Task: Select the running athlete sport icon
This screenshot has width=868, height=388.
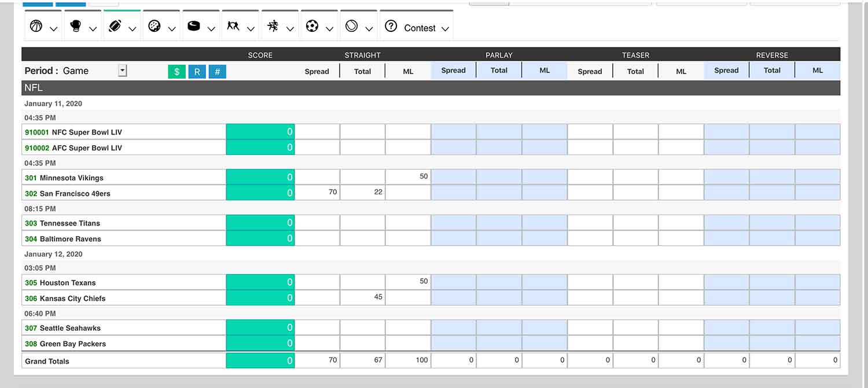Action: pyautogui.click(x=273, y=26)
